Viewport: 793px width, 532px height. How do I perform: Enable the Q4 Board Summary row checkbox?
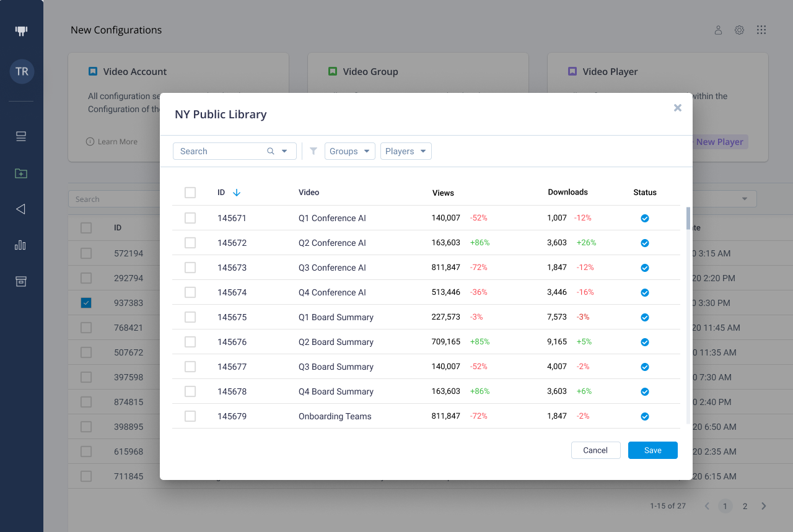(x=190, y=391)
